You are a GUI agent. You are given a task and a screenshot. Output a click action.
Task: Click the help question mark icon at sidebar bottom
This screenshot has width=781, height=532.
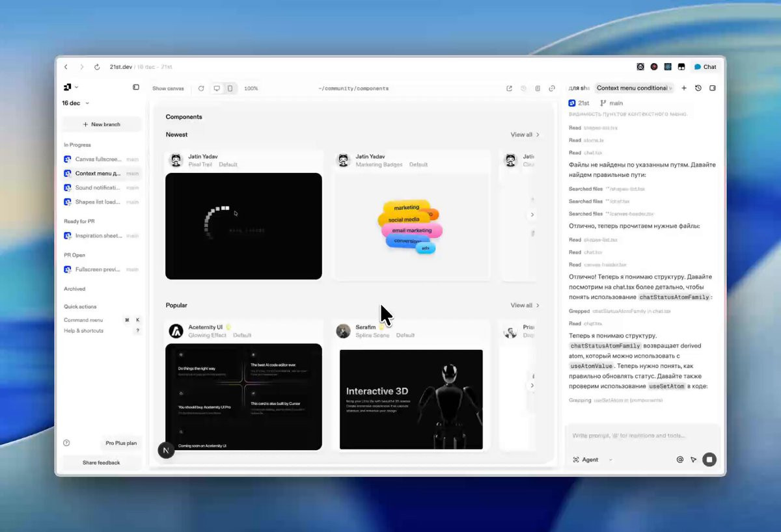pyautogui.click(x=66, y=443)
